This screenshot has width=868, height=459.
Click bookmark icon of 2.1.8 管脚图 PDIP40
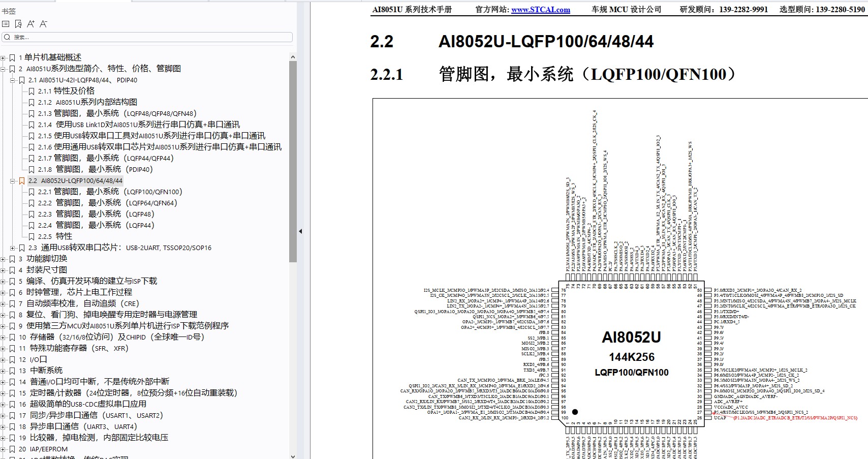32,169
